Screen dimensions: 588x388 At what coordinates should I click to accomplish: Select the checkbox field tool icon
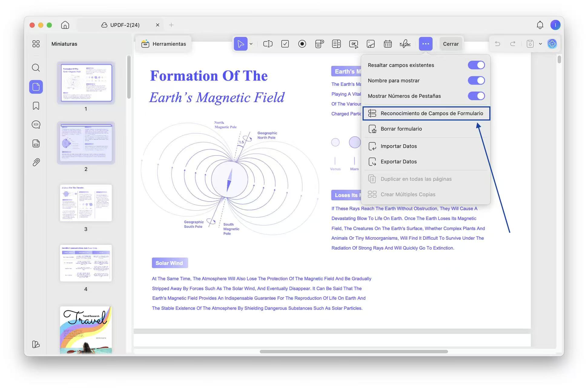(x=285, y=44)
